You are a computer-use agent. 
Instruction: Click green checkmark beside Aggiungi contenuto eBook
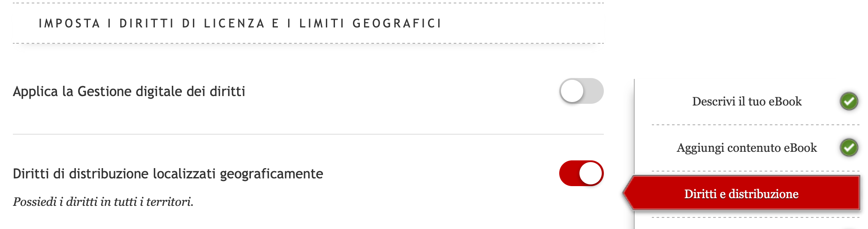[x=849, y=148]
